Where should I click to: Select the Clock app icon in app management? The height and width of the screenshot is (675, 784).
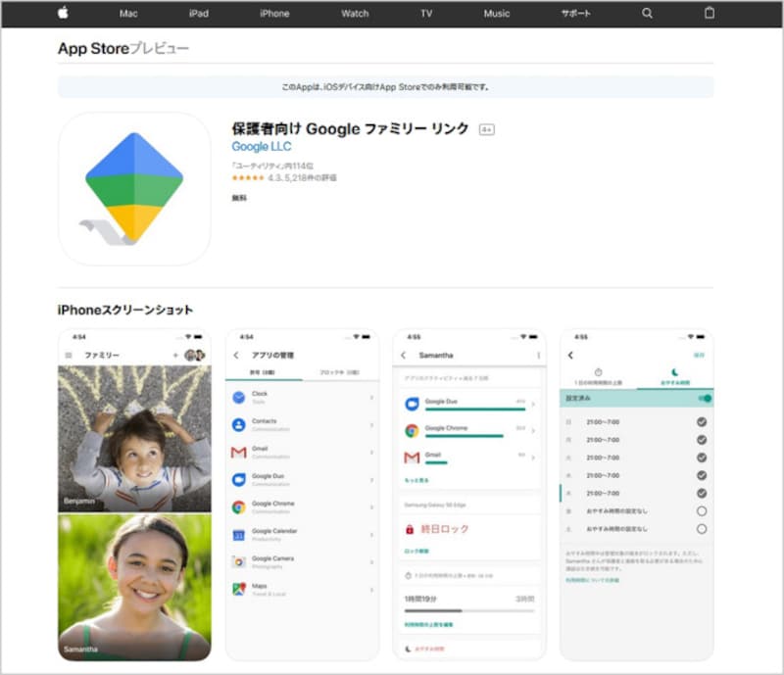point(238,397)
